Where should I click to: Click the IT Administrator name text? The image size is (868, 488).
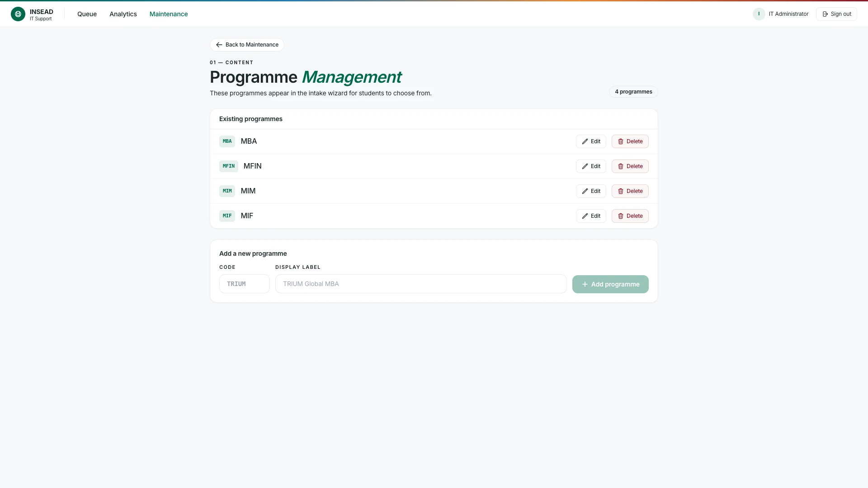pos(788,14)
